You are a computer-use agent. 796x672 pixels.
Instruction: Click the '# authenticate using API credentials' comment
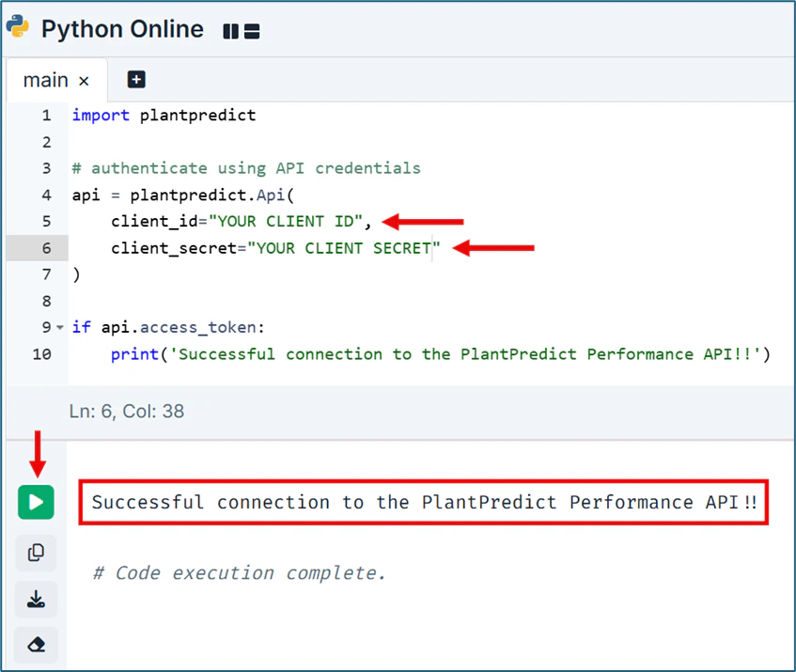(x=247, y=168)
